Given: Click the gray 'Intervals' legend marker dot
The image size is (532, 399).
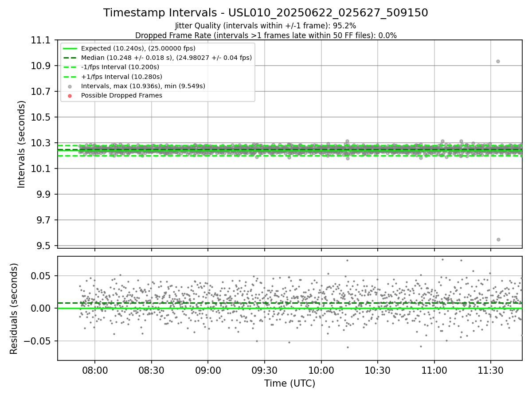Looking at the screenshot, I should 70,86.
